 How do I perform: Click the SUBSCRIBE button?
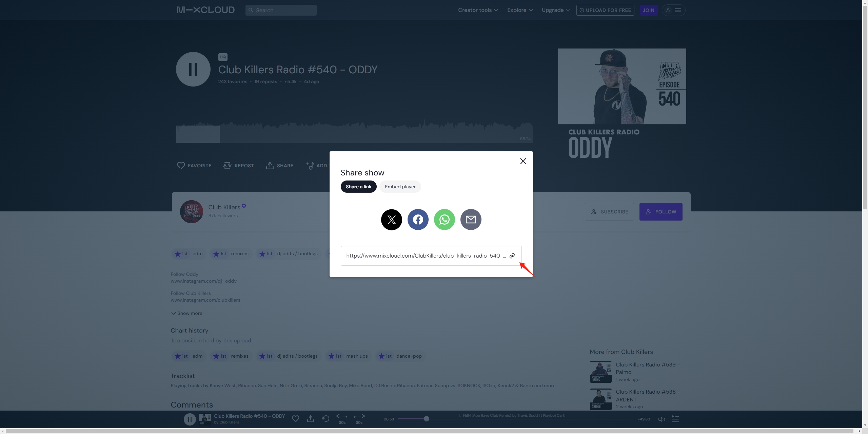click(x=609, y=211)
